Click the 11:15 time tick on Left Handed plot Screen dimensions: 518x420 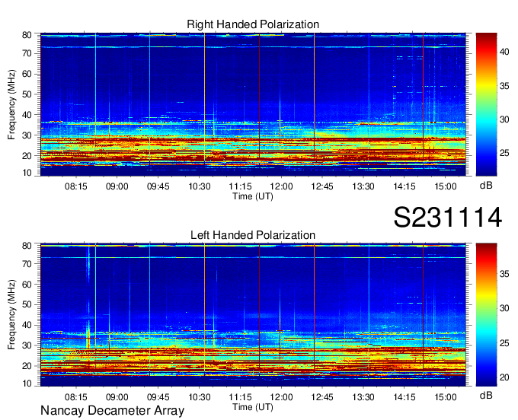pyautogui.click(x=240, y=397)
